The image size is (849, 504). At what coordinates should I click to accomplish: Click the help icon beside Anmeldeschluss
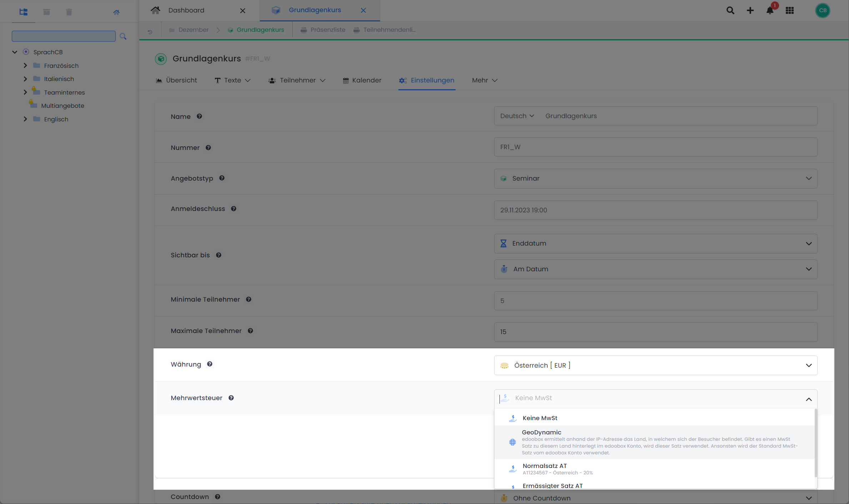coord(233,208)
